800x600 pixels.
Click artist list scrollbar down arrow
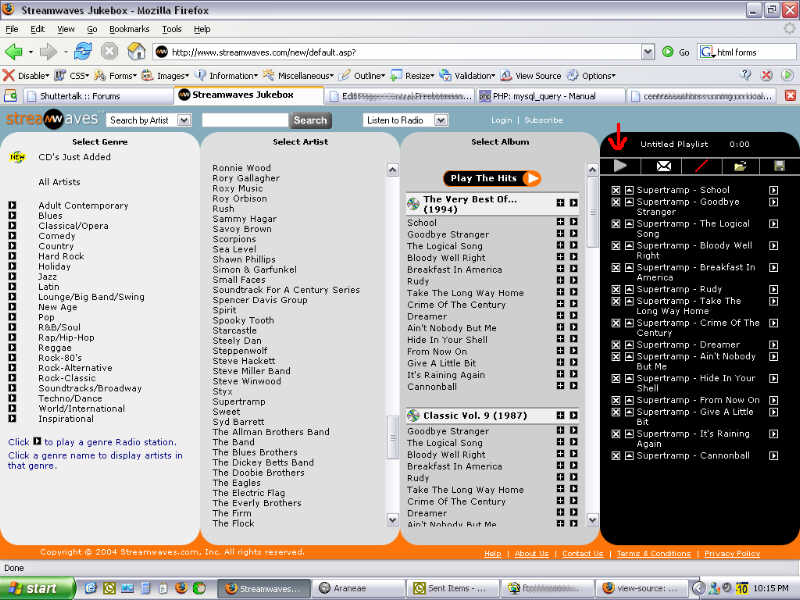(x=392, y=520)
